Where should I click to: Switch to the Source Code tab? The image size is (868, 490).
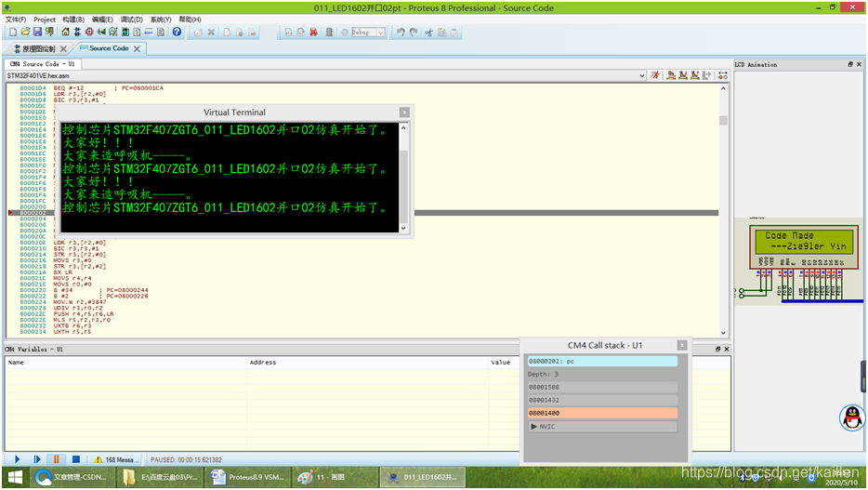[109, 48]
